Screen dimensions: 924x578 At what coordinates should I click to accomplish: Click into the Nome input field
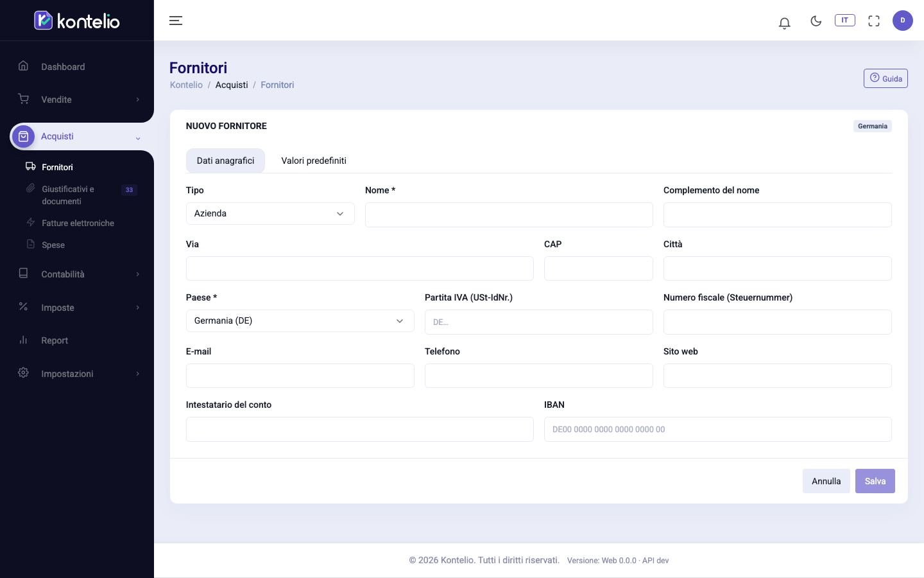[x=509, y=215]
